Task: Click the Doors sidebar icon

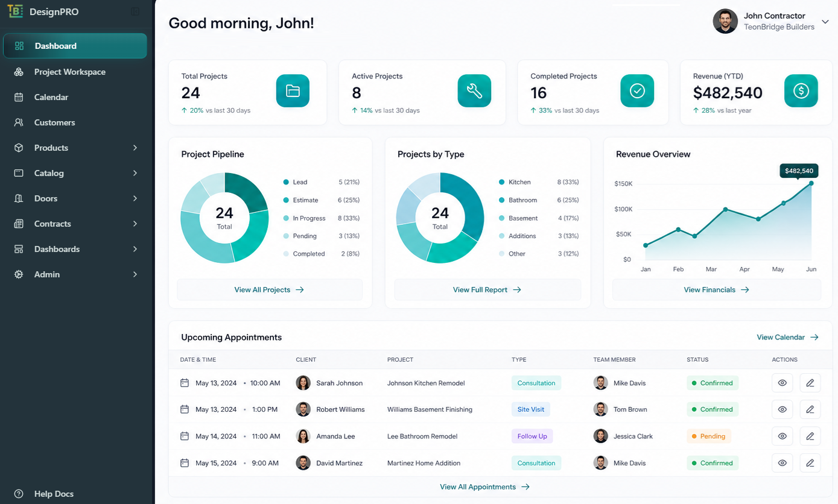Action: (x=19, y=198)
